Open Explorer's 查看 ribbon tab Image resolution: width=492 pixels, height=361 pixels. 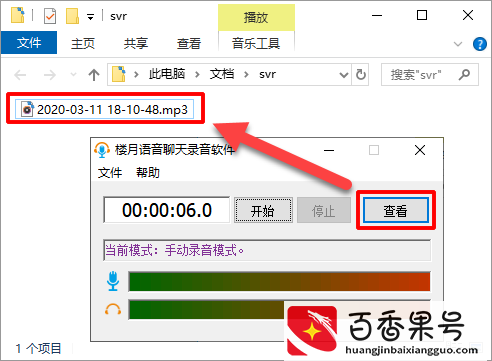tap(189, 43)
